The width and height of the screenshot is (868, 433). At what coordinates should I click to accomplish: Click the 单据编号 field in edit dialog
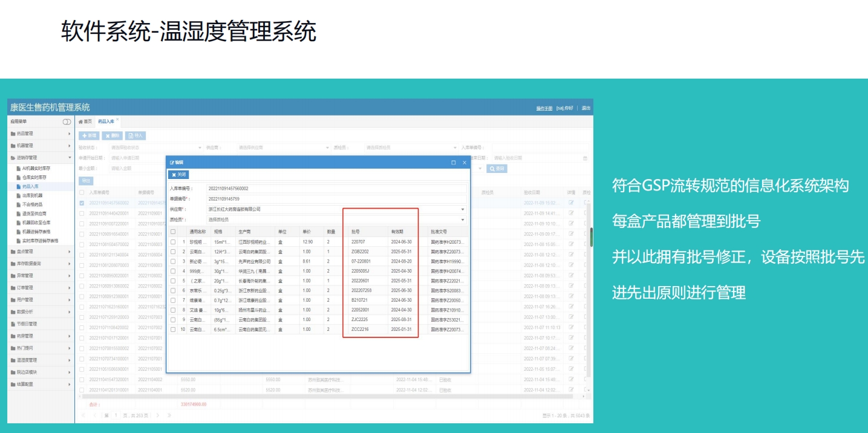click(336, 199)
